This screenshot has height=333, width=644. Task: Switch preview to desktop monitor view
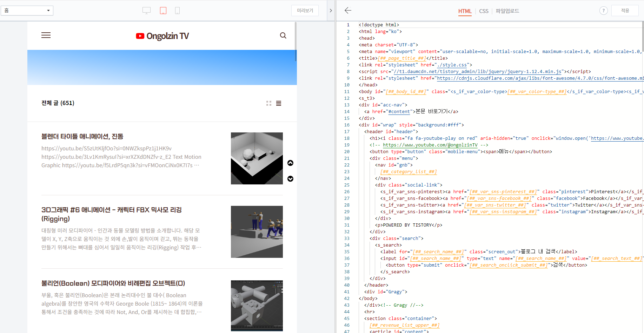[x=146, y=11]
